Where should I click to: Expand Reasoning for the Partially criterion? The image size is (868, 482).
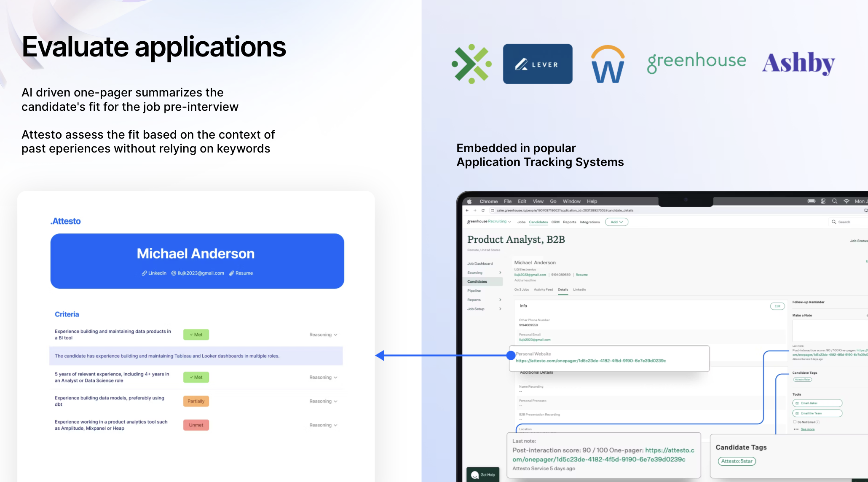pyautogui.click(x=323, y=401)
